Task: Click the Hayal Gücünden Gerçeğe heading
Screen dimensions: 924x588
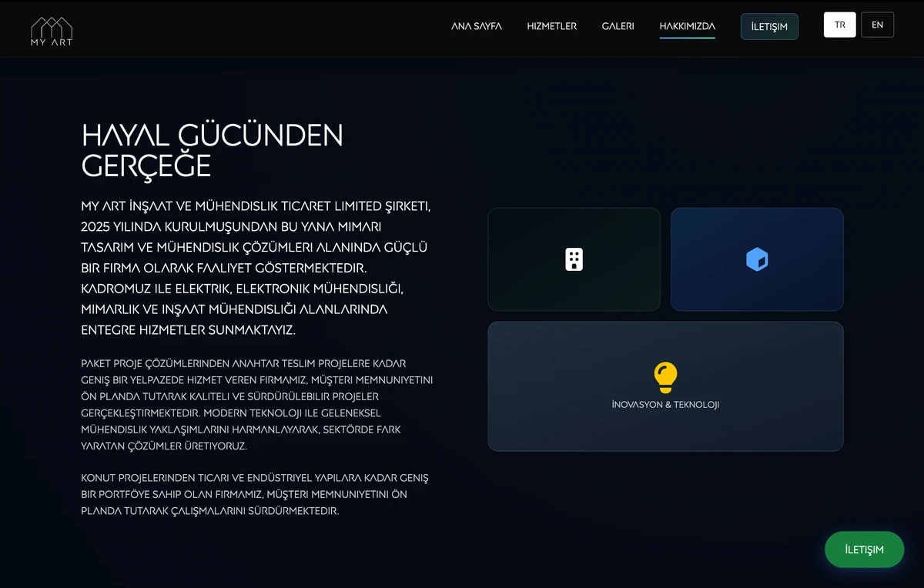Action: 213,150
